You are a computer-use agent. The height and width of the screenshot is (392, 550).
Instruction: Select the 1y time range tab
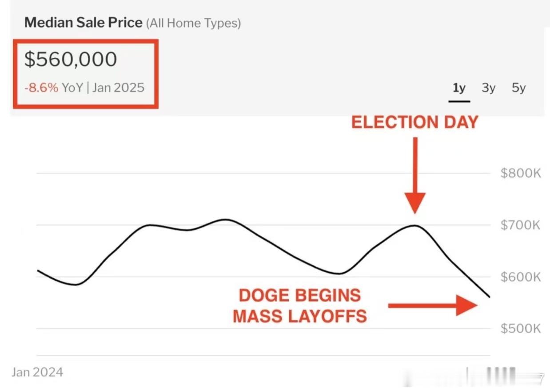(459, 88)
